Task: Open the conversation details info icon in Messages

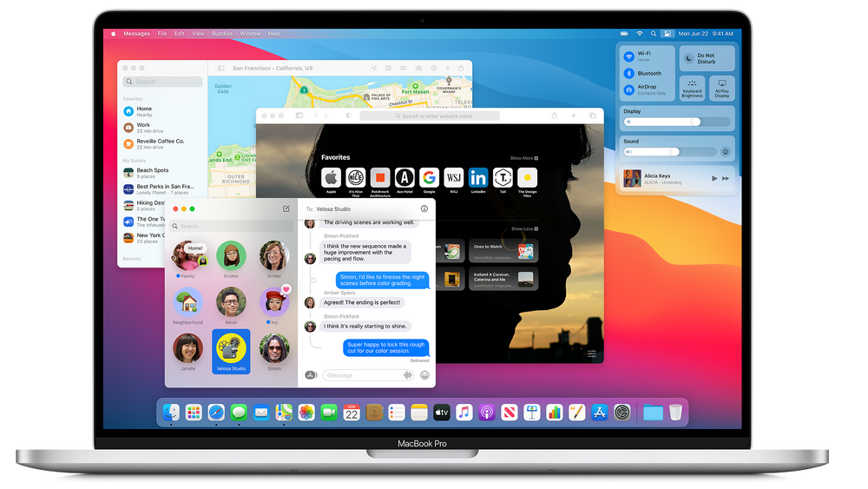Action: coord(424,208)
